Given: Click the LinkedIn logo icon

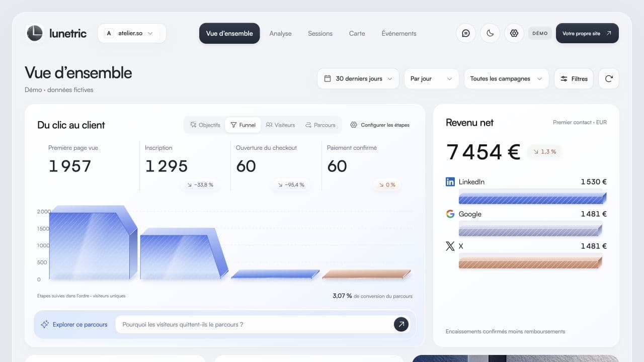Looking at the screenshot, I should coord(450,182).
